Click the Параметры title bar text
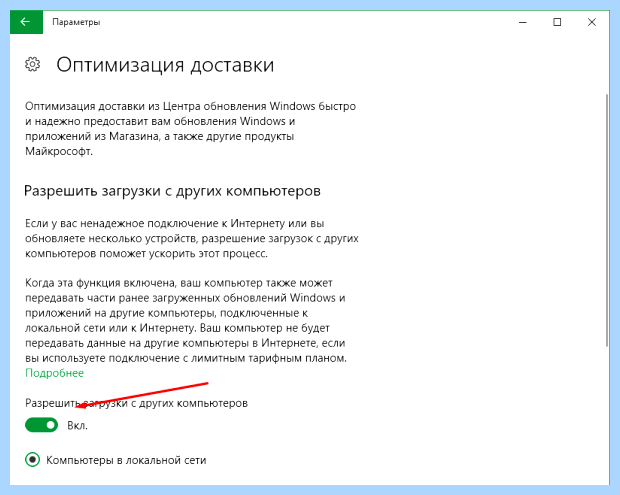 [76, 22]
